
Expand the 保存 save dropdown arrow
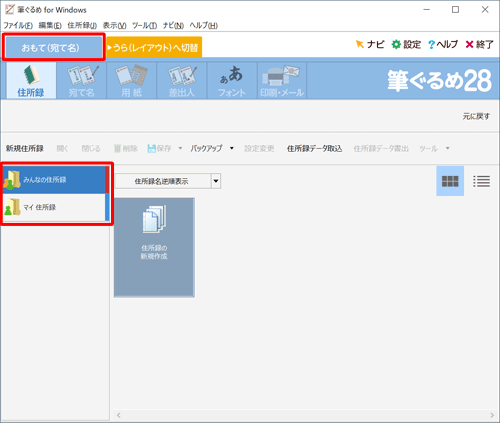[180, 148]
